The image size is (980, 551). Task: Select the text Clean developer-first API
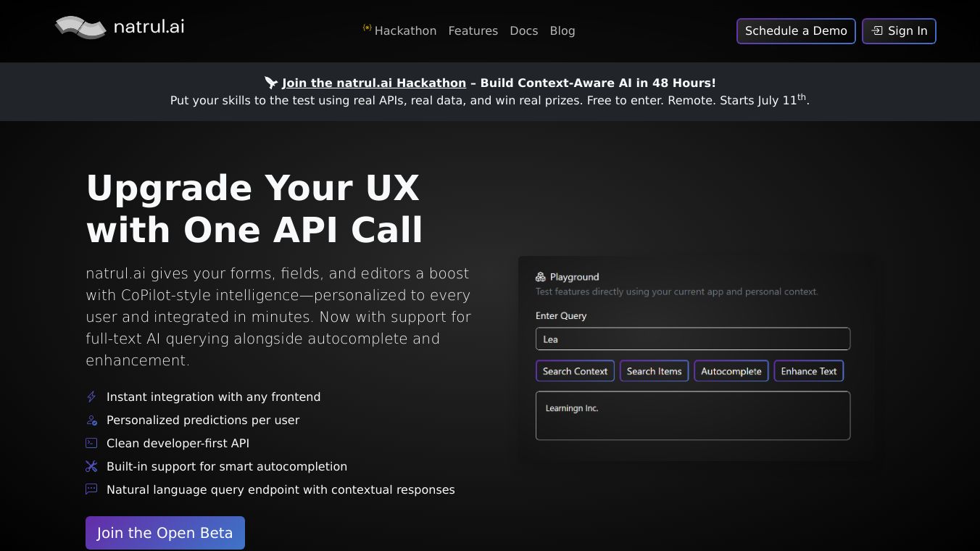tap(178, 443)
